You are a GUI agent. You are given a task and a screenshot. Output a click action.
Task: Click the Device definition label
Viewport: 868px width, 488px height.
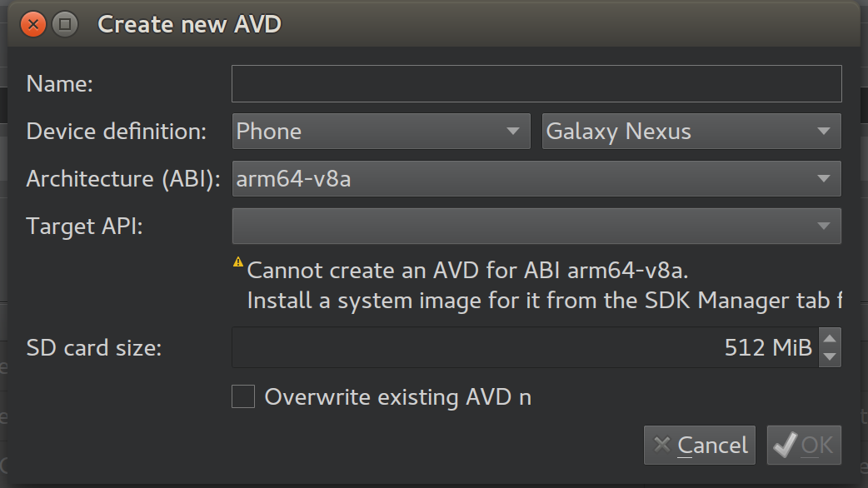(117, 132)
